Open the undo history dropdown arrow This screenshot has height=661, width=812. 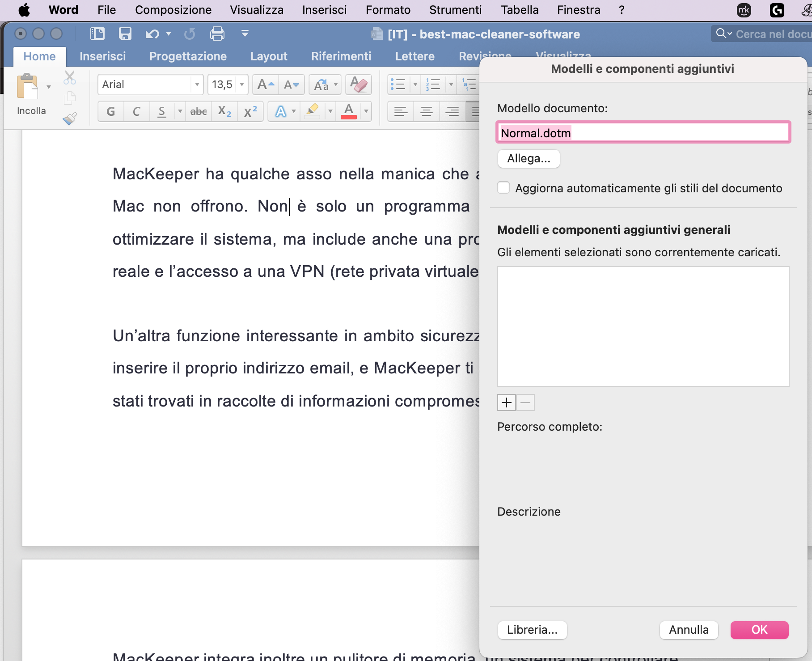[169, 34]
